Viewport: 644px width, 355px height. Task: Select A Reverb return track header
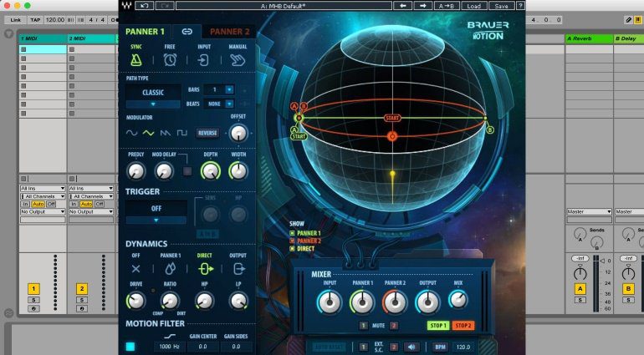pyautogui.click(x=590, y=38)
